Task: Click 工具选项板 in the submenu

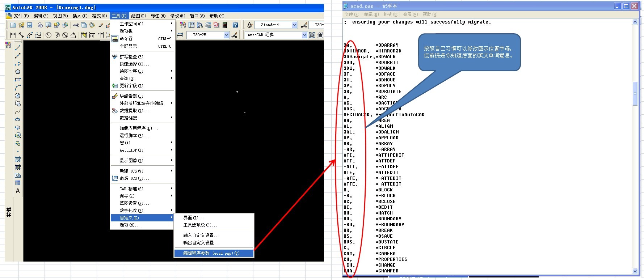Action: tap(214, 225)
